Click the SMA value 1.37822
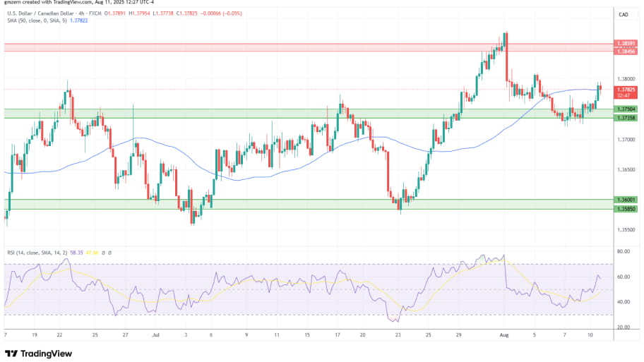Image resolution: width=644 pixels, height=362 pixels. pyautogui.click(x=79, y=20)
